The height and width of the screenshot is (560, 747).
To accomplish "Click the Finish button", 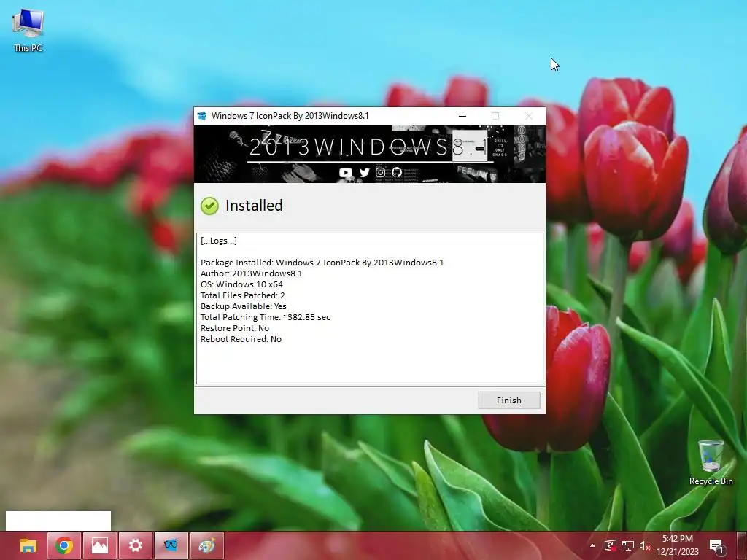I will (x=508, y=400).
